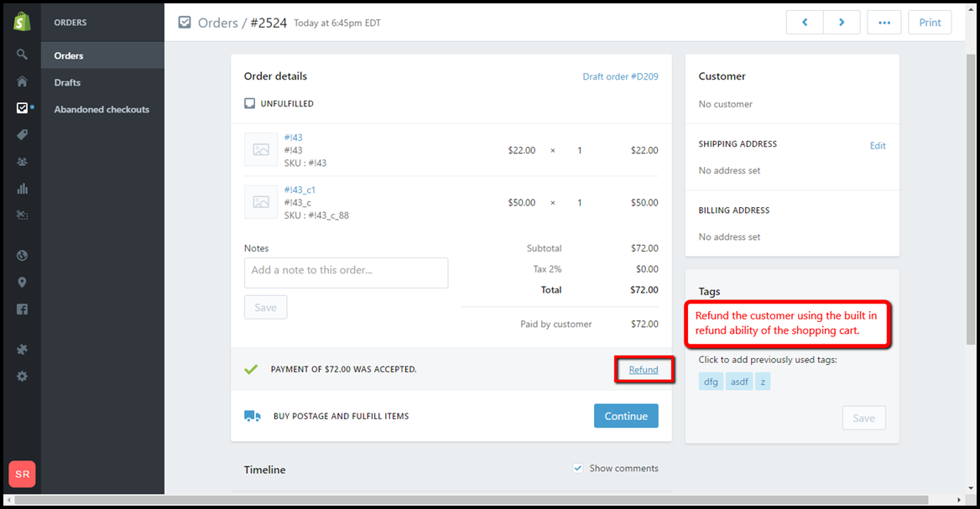Open the Facebook sales channel icon

(22, 309)
